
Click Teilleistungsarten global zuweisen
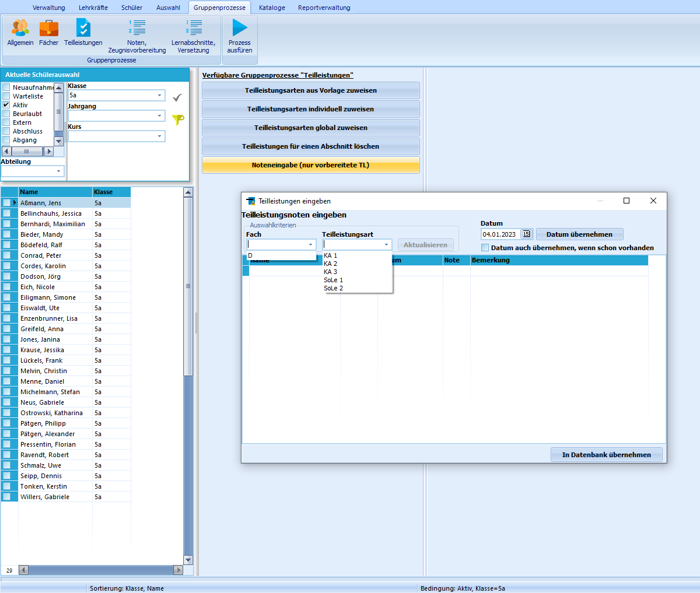click(x=311, y=128)
